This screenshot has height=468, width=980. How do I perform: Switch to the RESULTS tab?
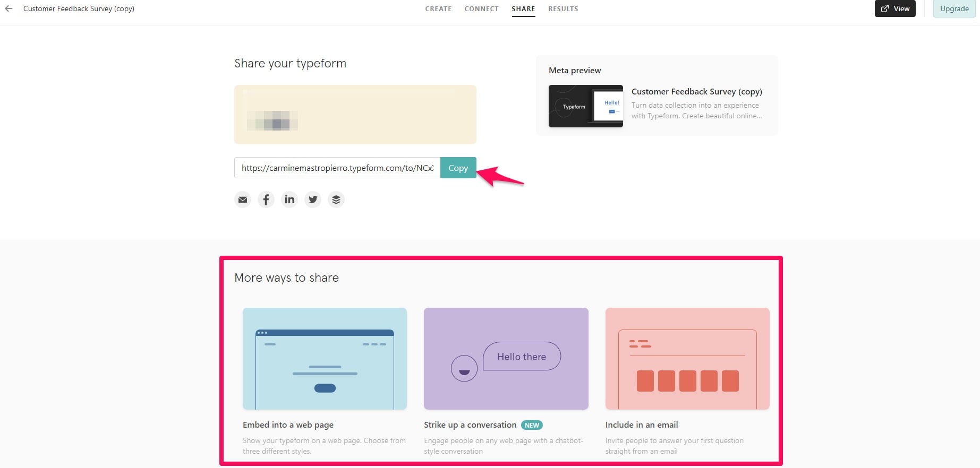pos(563,8)
